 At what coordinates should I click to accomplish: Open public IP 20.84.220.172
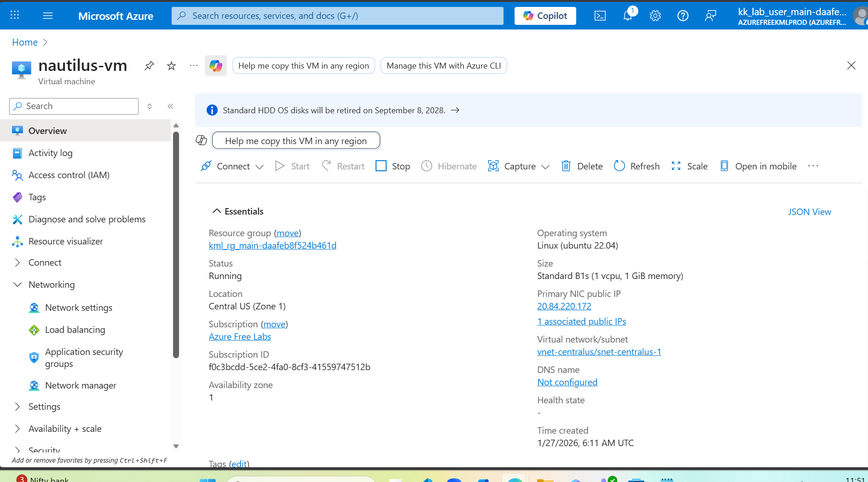(x=564, y=306)
